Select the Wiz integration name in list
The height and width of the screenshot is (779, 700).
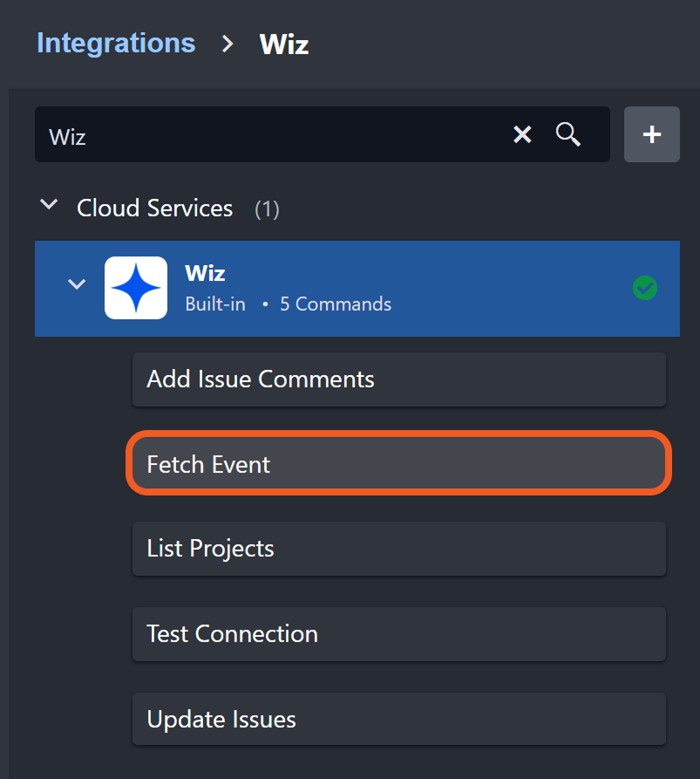click(205, 273)
